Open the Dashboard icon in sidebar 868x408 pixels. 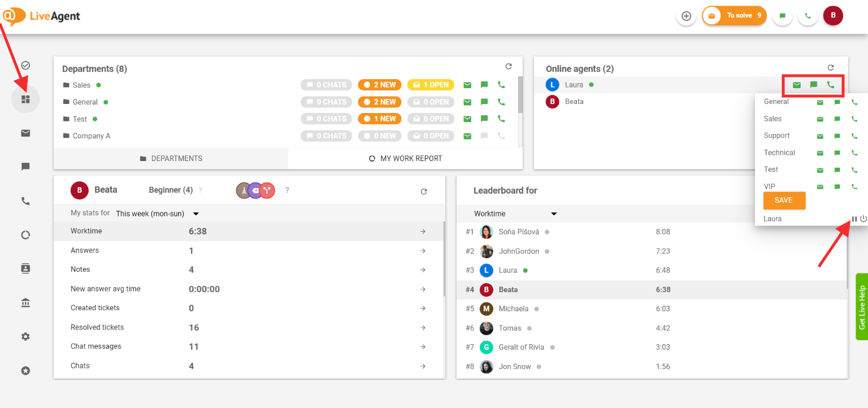point(25,99)
